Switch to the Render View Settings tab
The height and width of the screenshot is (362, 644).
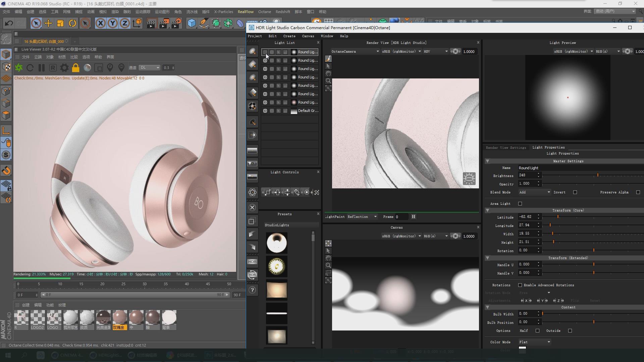tap(506, 147)
